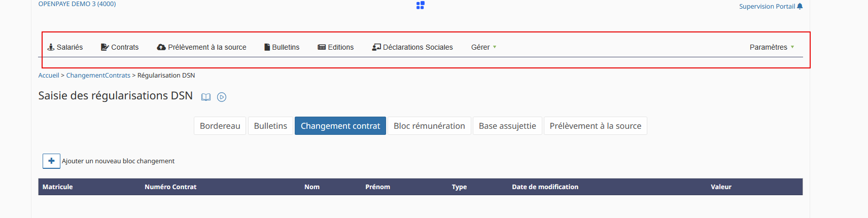Screen dimensions: 868x218
Task: Open Bulletins in the top navigation bar
Action: [x=282, y=47]
